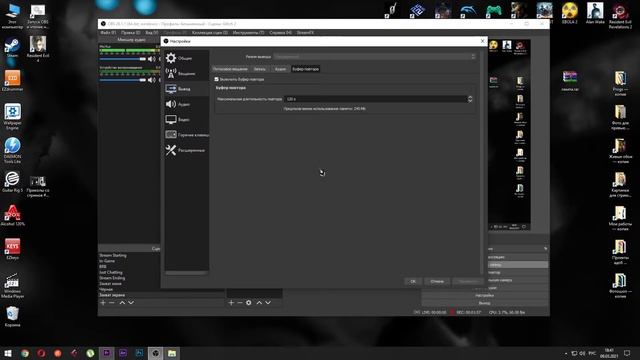Open the Alcohol 120% desktop shortcut

[x=12, y=216]
